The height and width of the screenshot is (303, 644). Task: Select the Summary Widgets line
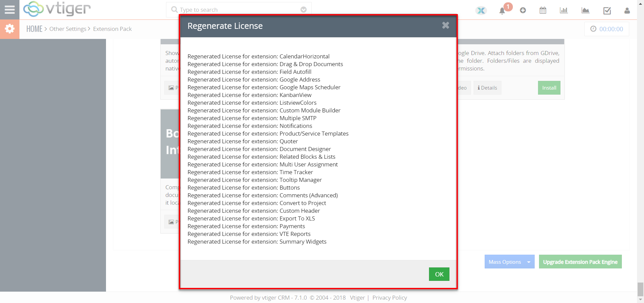(257, 242)
